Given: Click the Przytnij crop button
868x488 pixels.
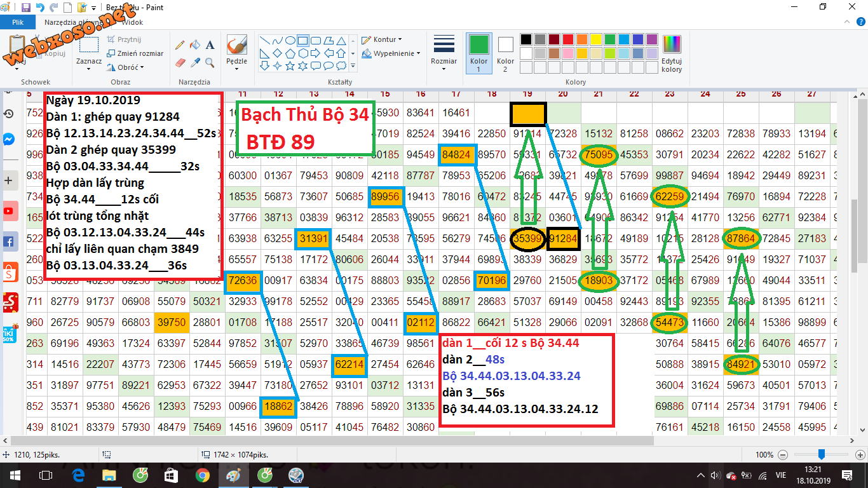Looking at the screenshot, I should [x=124, y=39].
